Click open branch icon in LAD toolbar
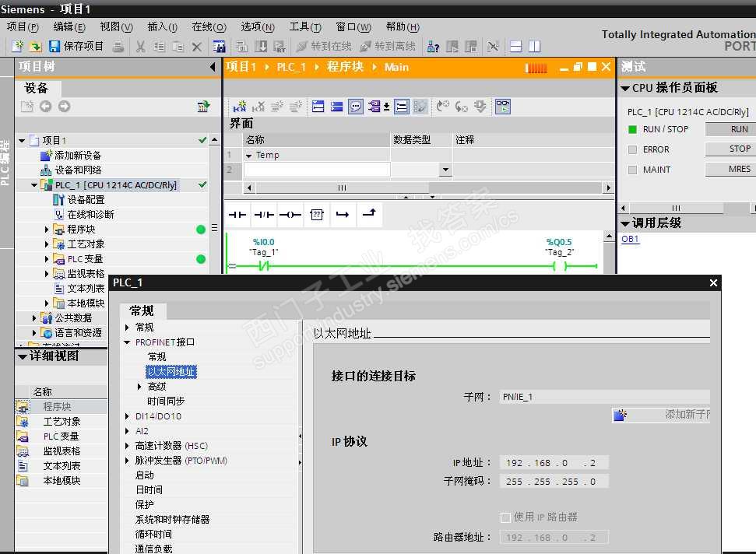 point(343,215)
